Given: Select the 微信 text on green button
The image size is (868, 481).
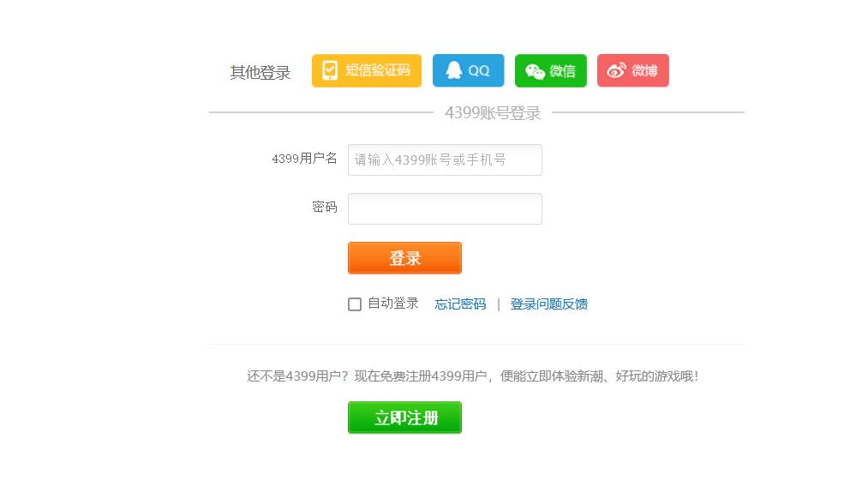Looking at the screenshot, I should tap(562, 71).
